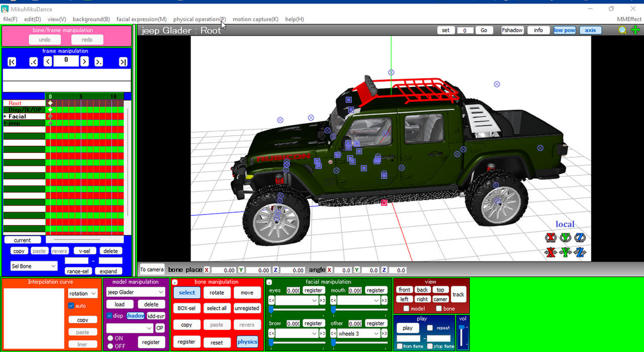This screenshot has width=644, height=352.
Task: Expand the jeep track row
Action: (x=5, y=123)
